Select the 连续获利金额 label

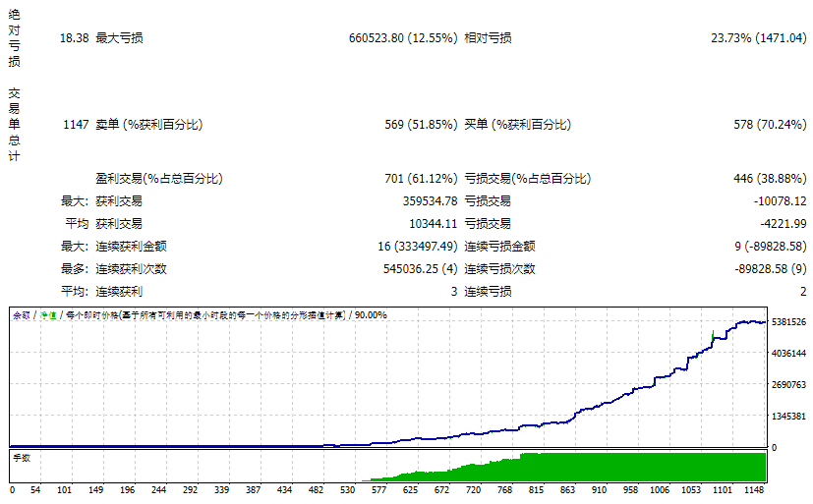(x=131, y=246)
